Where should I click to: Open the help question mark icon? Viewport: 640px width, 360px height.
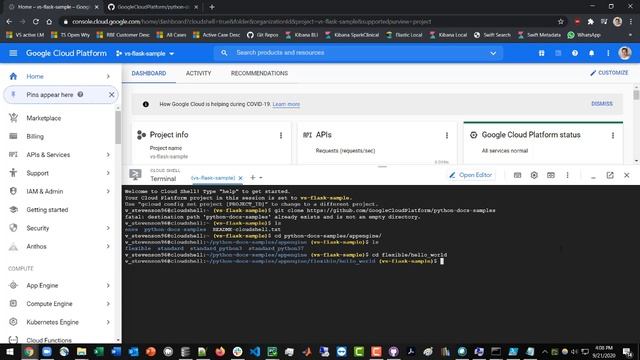(575, 53)
